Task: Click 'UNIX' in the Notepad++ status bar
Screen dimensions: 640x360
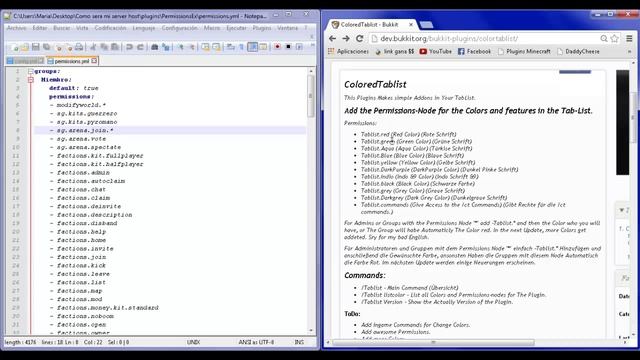Action: [x=193, y=342]
